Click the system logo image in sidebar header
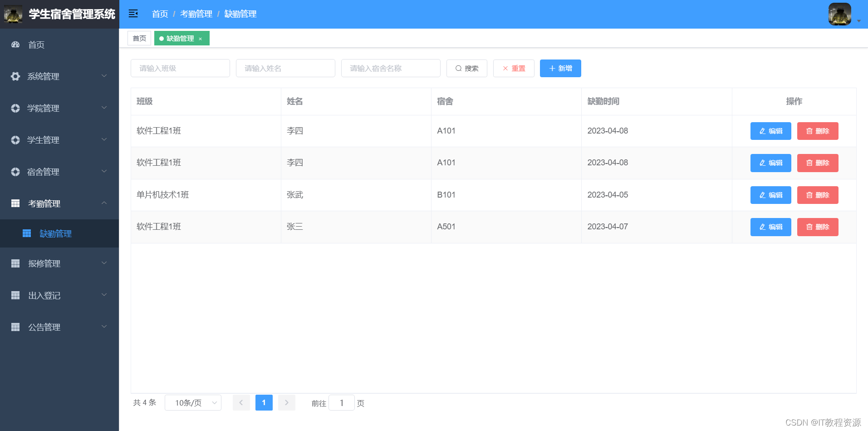The height and width of the screenshot is (431, 868). (x=13, y=14)
